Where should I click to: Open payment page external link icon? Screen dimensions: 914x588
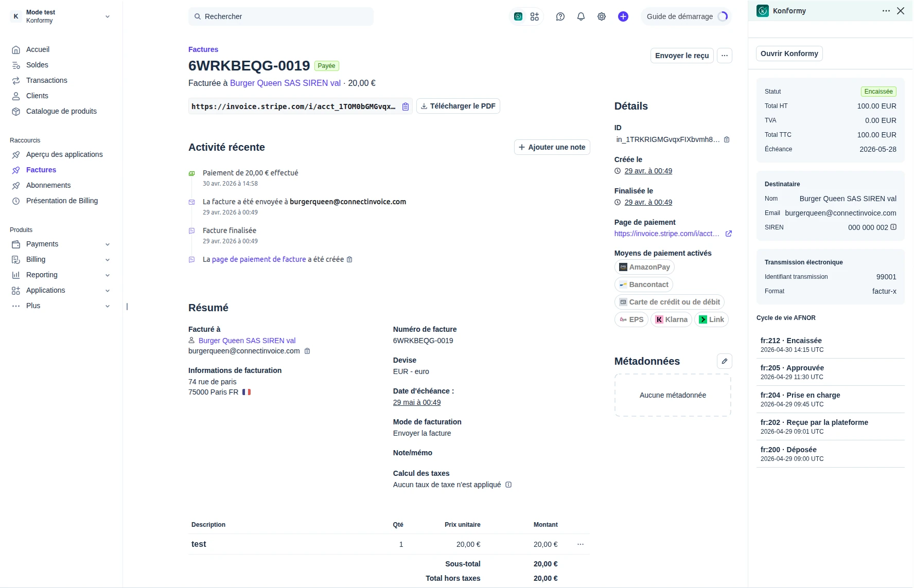(729, 234)
